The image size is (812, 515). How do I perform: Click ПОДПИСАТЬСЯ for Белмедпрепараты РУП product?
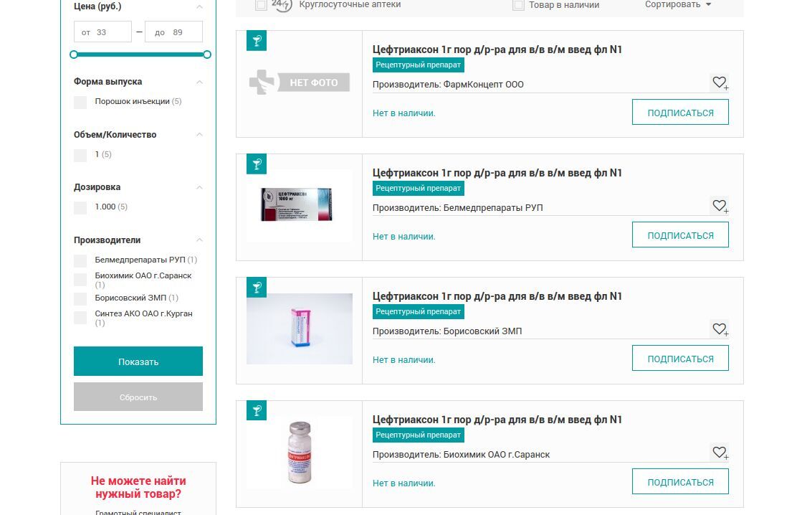tap(680, 235)
